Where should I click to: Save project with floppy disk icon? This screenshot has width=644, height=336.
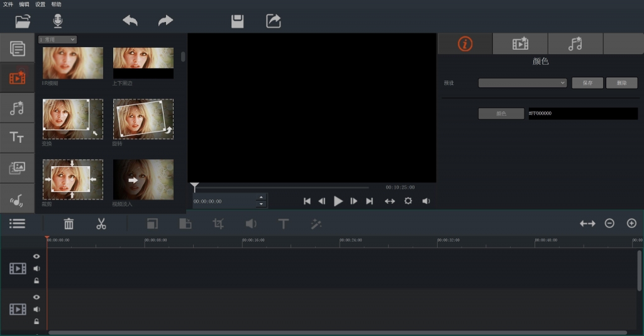point(237,21)
